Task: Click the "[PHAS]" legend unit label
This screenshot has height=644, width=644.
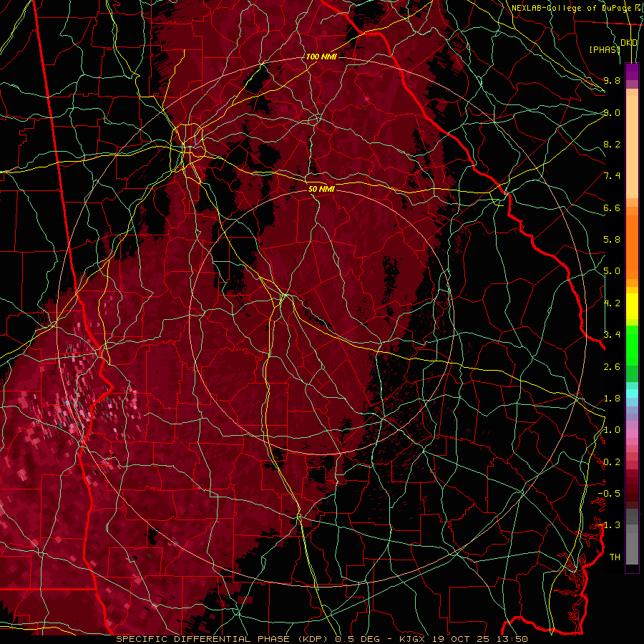Action: (x=605, y=49)
